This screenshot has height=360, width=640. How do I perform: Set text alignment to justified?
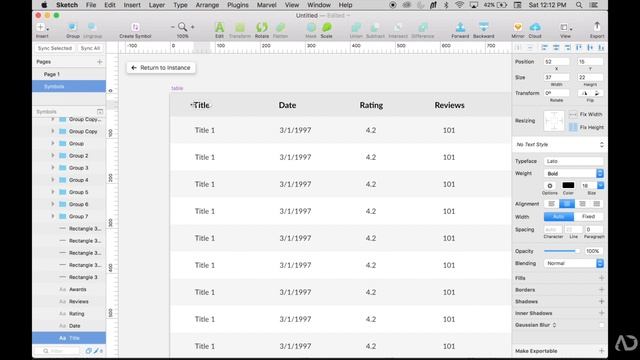click(x=597, y=204)
